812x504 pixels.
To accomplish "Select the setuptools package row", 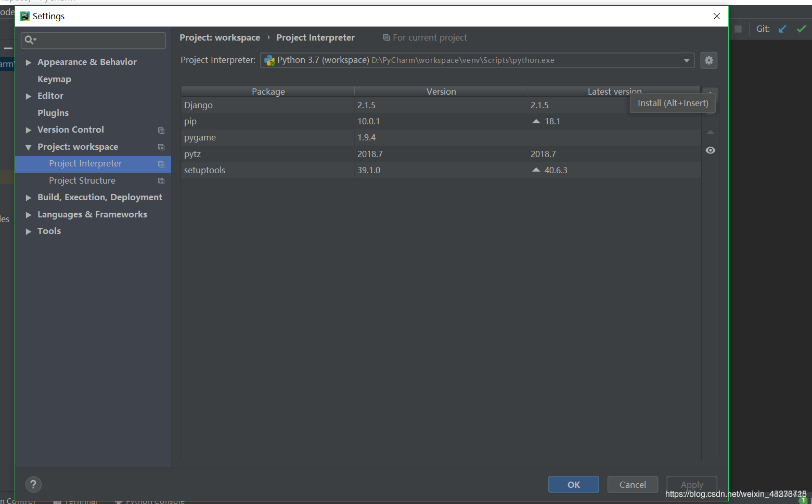I will [441, 170].
